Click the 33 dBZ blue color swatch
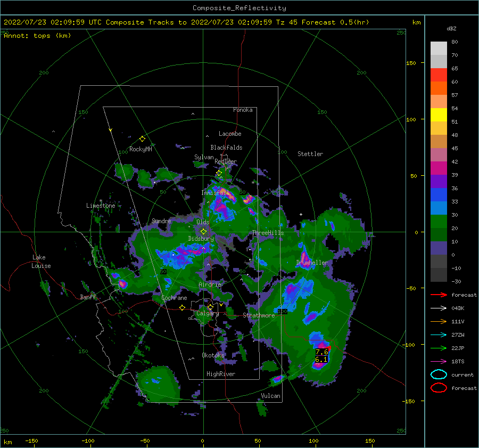 pyautogui.click(x=439, y=194)
